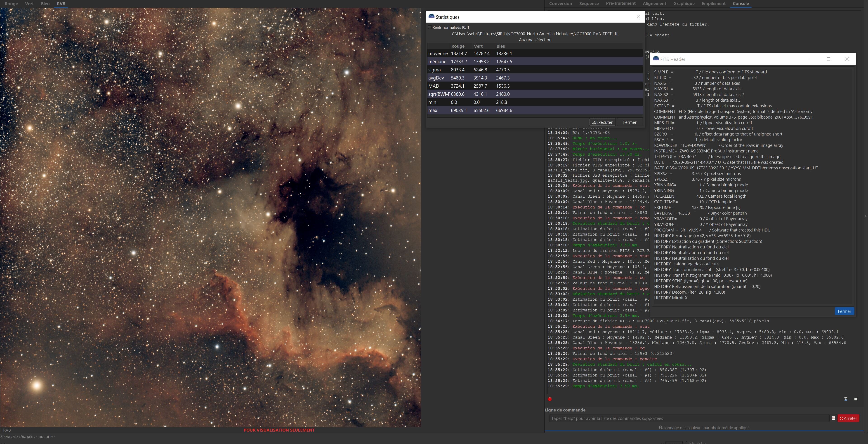868x444 pixels.
Task: Click the clear console log icon
Action: click(x=856, y=399)
